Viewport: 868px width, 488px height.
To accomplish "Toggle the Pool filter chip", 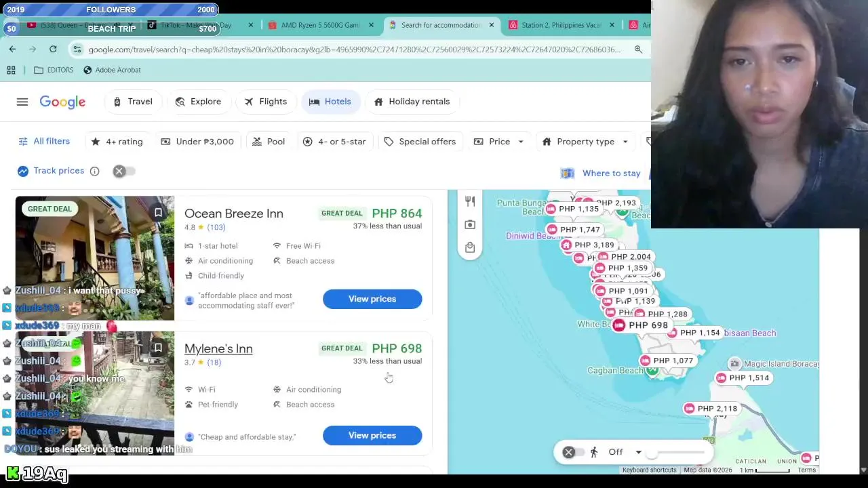I will click(x=269, y=142).
